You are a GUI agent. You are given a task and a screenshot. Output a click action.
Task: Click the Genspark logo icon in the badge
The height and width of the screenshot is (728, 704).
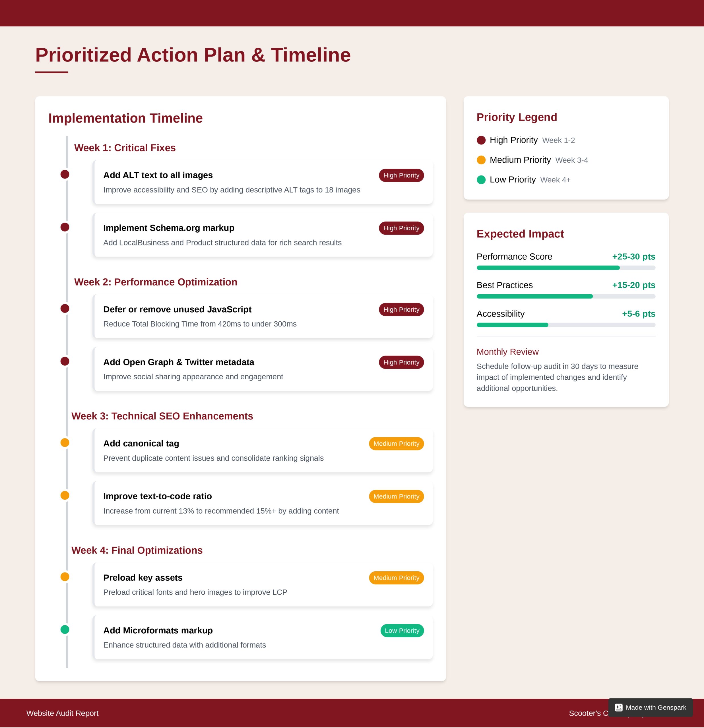point(619,708)
